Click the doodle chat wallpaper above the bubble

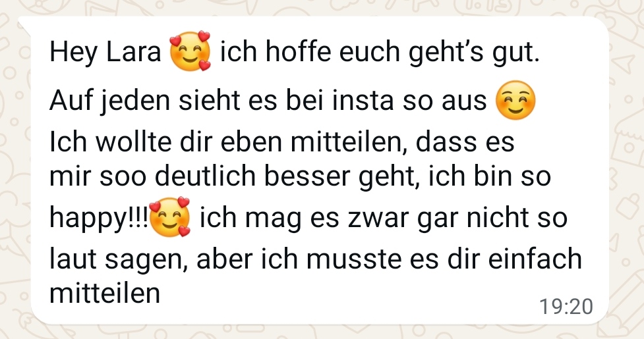point(320,7)
